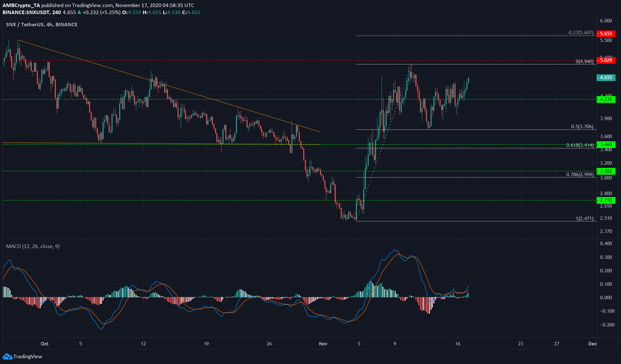Click the H:4.655 high price value

click(x=152, y=12)
